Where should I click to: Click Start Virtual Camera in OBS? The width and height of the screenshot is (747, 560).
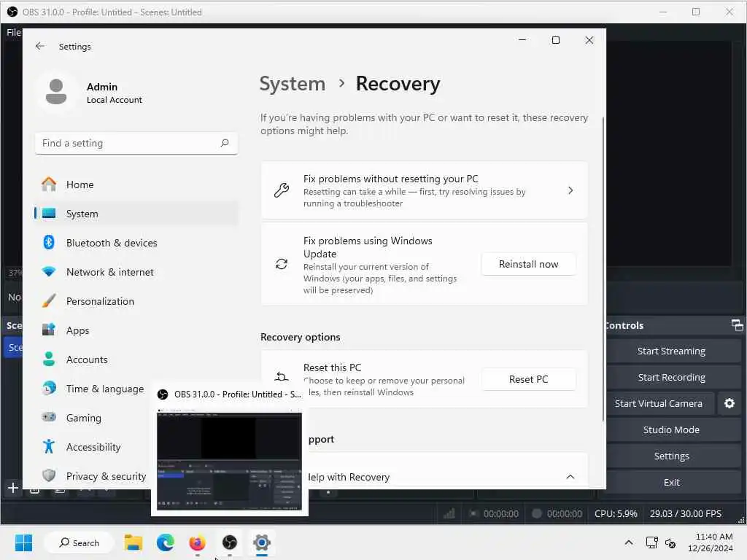(659, 404)
